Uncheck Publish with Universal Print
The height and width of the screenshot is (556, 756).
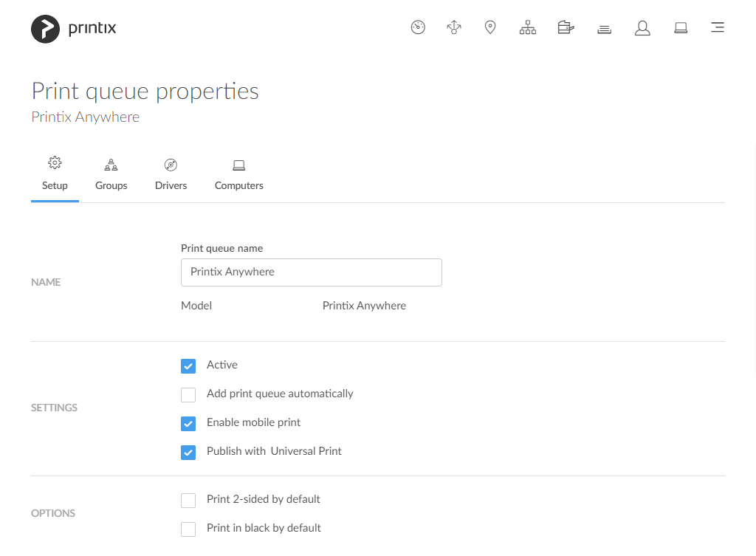(x=188, y=453)
